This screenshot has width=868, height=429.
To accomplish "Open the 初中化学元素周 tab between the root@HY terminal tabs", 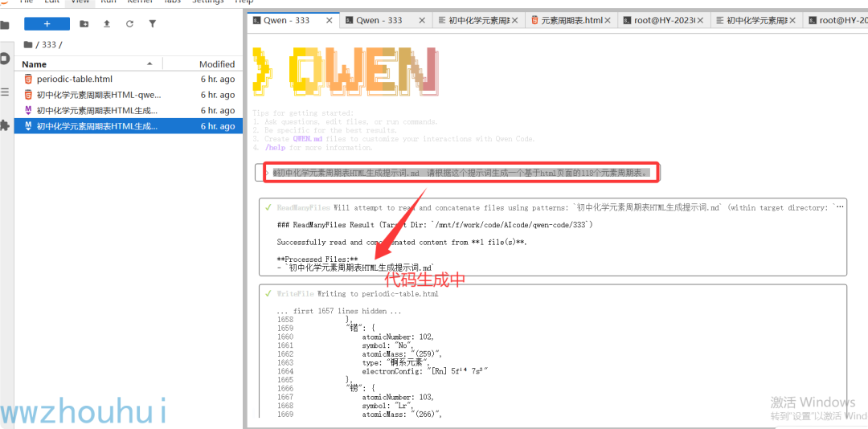I will point(757,20).
